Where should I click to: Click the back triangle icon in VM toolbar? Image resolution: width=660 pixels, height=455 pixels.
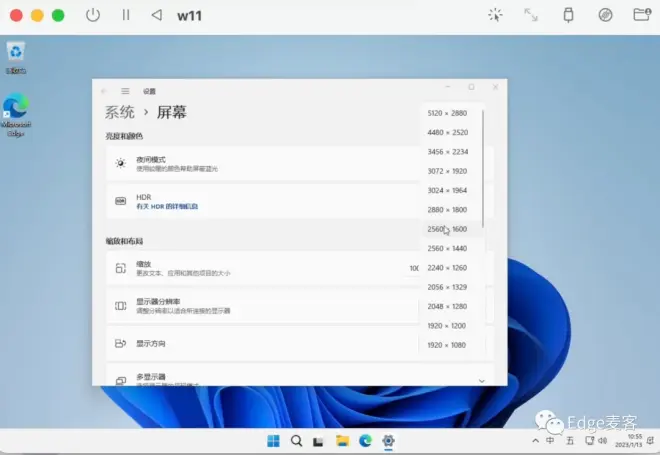(157, 16)
